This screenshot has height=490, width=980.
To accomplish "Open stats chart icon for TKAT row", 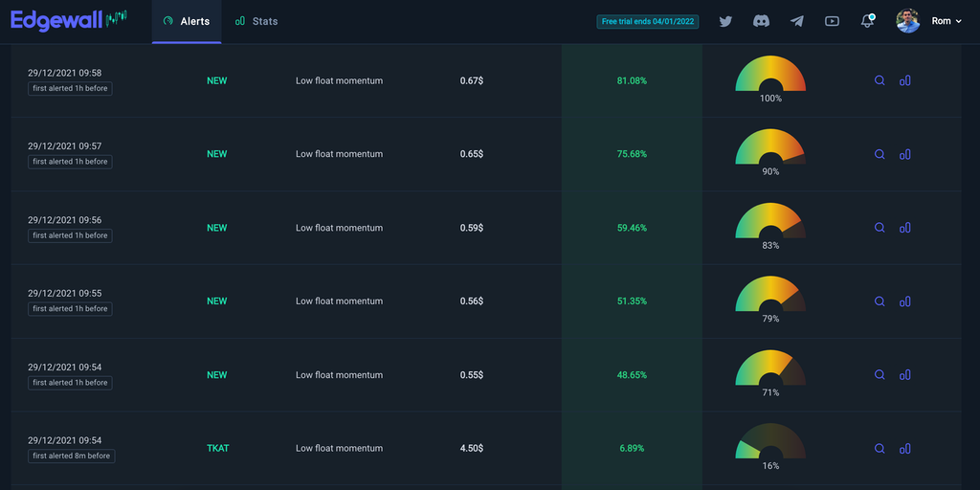I will point(904,448).
